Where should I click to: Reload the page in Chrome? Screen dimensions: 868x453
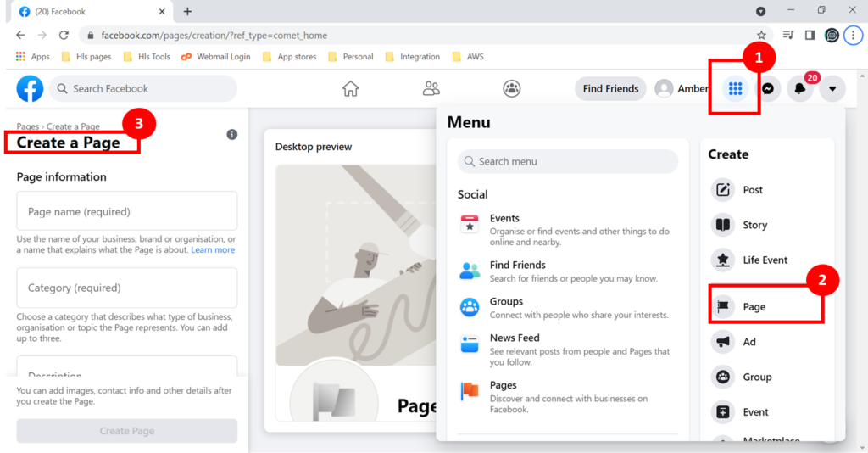pos(64,36)
